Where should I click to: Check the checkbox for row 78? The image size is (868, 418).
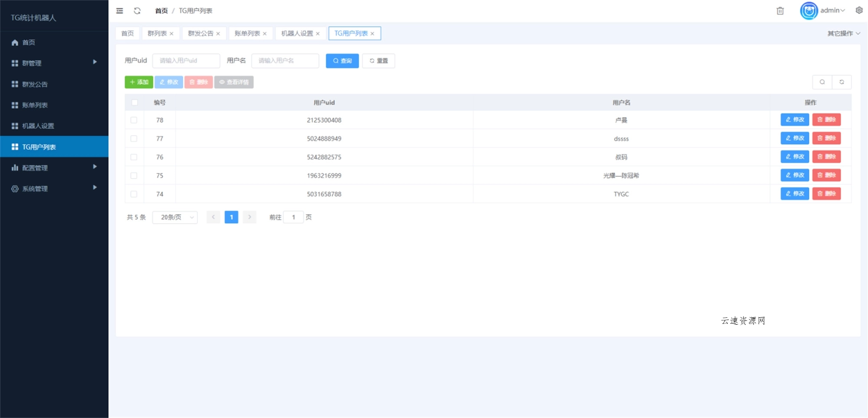click(134, 120)
